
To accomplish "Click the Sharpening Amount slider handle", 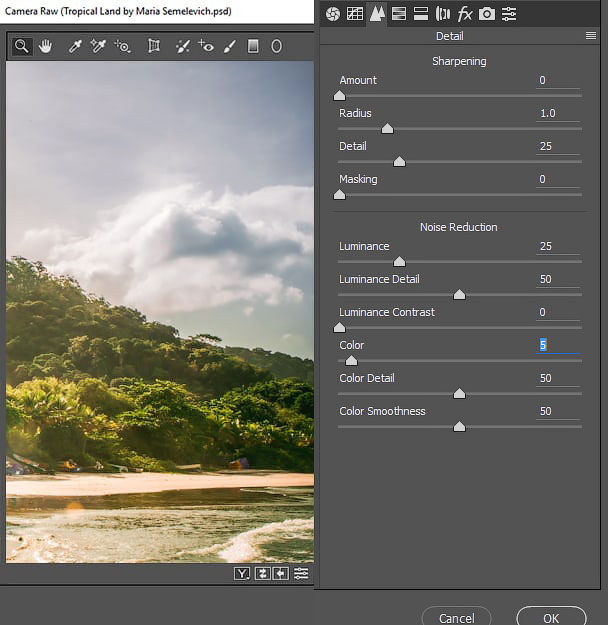I will pyautogui.click(x=339, y=95).
